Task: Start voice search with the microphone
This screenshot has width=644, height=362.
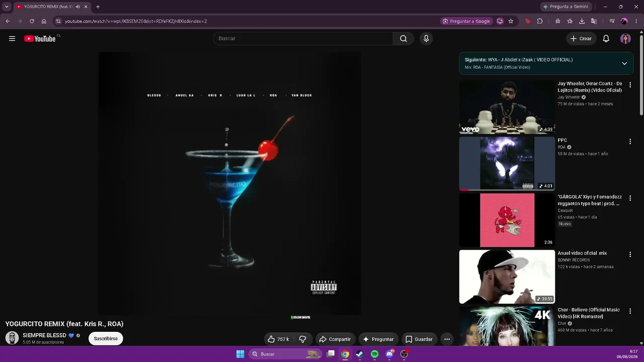Action: [x=426, y=39]
